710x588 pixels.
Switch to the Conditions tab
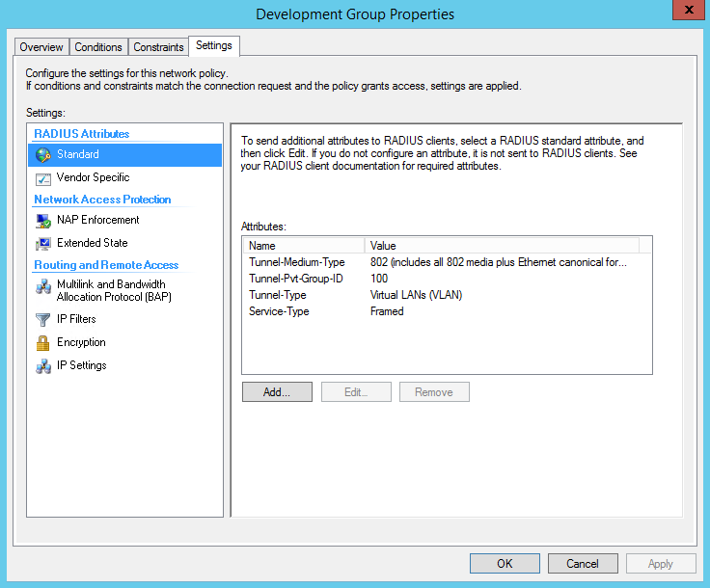98,47
